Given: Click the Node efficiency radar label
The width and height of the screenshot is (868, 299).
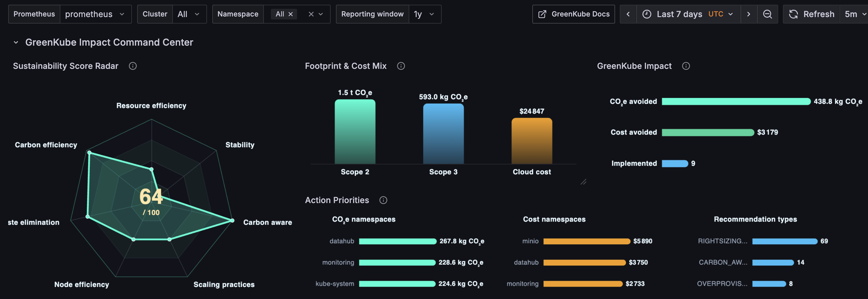Looking at the screenshot, I should [82, 285].
